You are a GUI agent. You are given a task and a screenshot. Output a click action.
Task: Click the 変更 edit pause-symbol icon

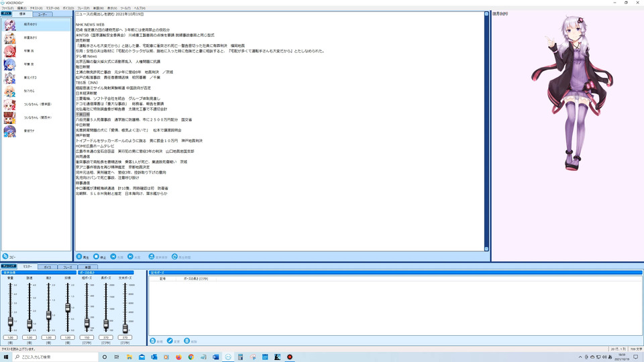[x=170, y=341]
